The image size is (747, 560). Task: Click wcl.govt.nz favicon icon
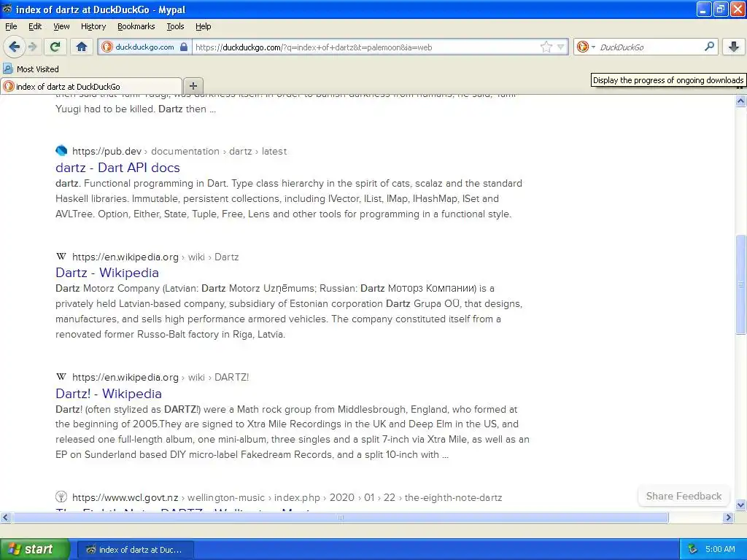(x=61, y=497)
